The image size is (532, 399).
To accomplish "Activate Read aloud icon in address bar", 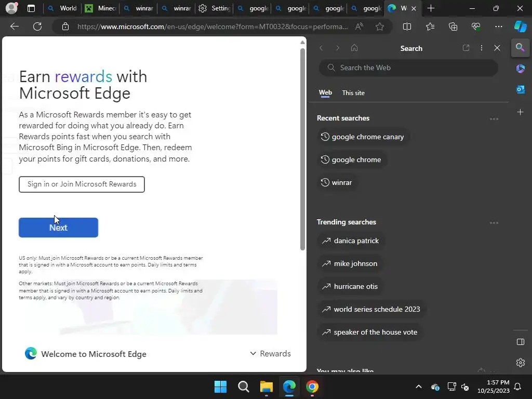I will 359,26.
